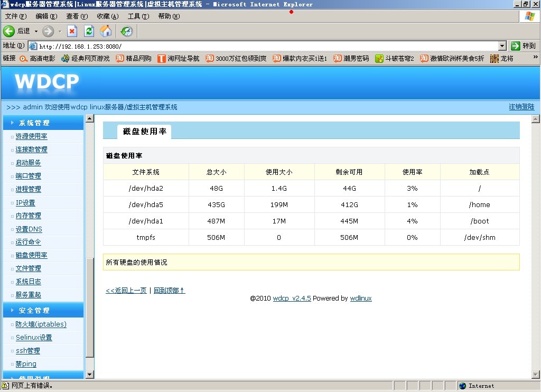Image resolution: width=541 pixels, height=392 pixels.
Task: Open the 收藏(A) menu
Action: point(107,16)
